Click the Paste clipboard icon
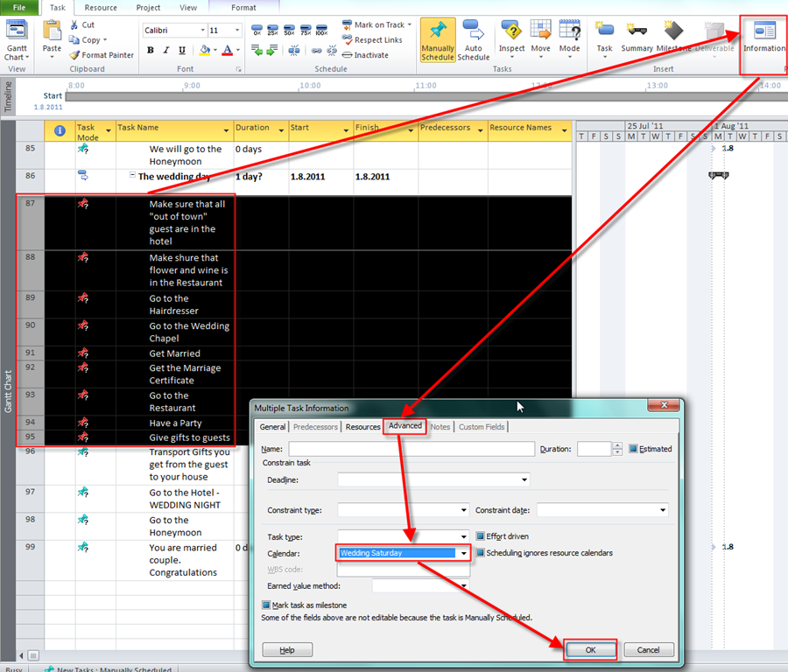This screenshot has height=672, width=788. tap(53, 32)
